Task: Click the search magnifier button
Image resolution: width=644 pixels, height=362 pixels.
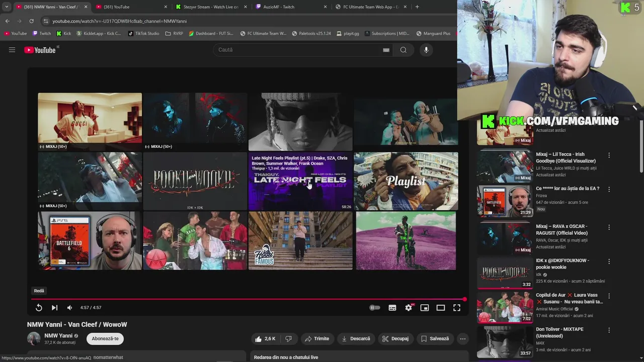Action: [x=404, y=50]
